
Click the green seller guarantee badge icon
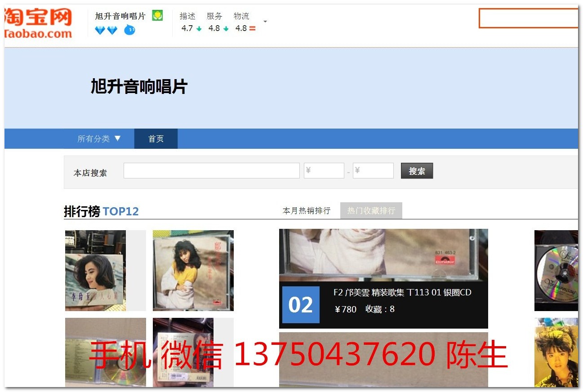click(157, 16)
